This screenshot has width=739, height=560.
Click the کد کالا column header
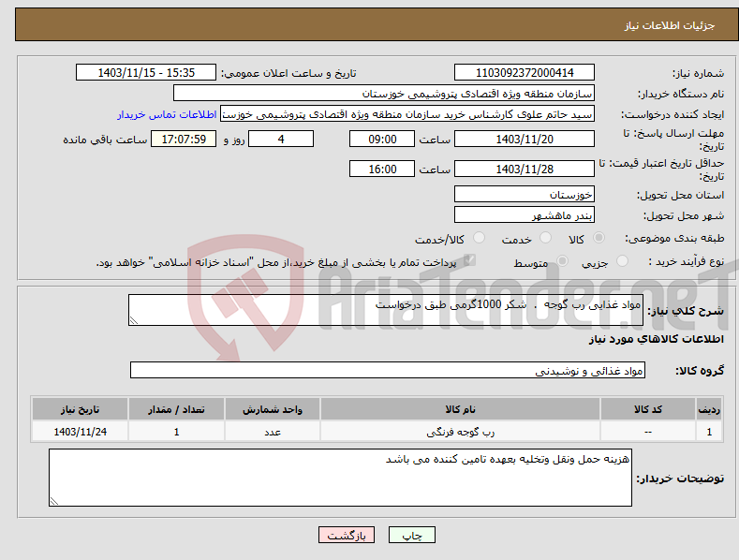[x=648, y=409]
